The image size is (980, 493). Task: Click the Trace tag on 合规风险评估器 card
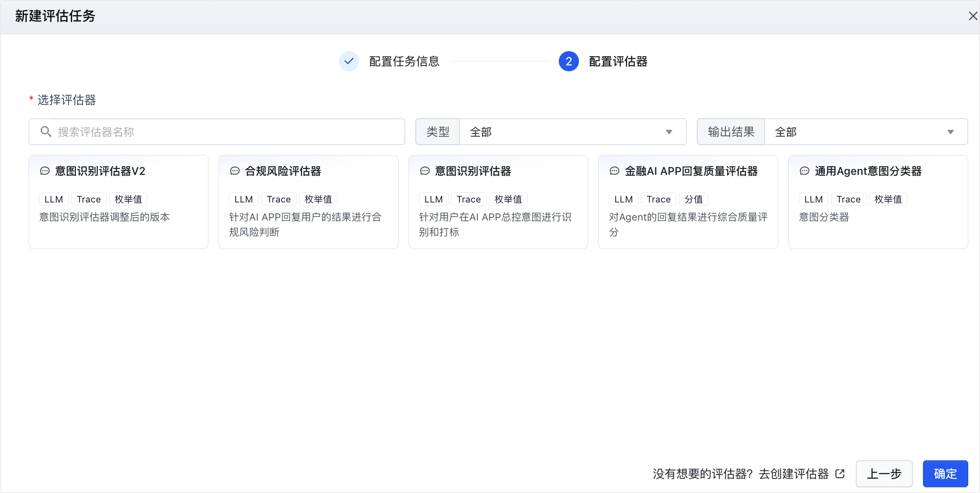[x=279, y=199]
